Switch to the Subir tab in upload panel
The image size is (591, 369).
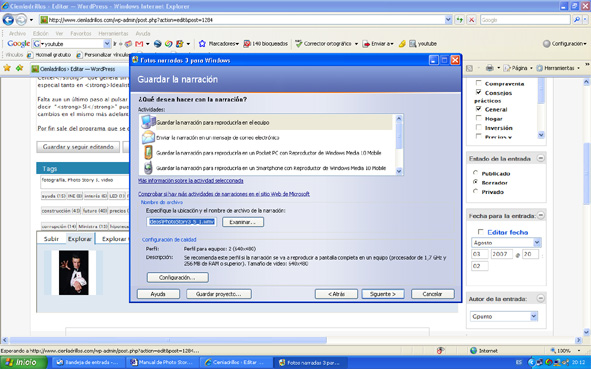click(x=51, y=239)
